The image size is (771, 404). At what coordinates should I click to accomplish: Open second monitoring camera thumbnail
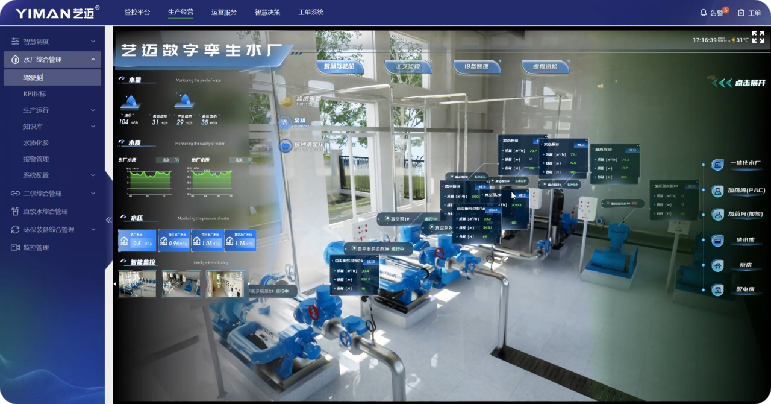(x=181, y=284)
